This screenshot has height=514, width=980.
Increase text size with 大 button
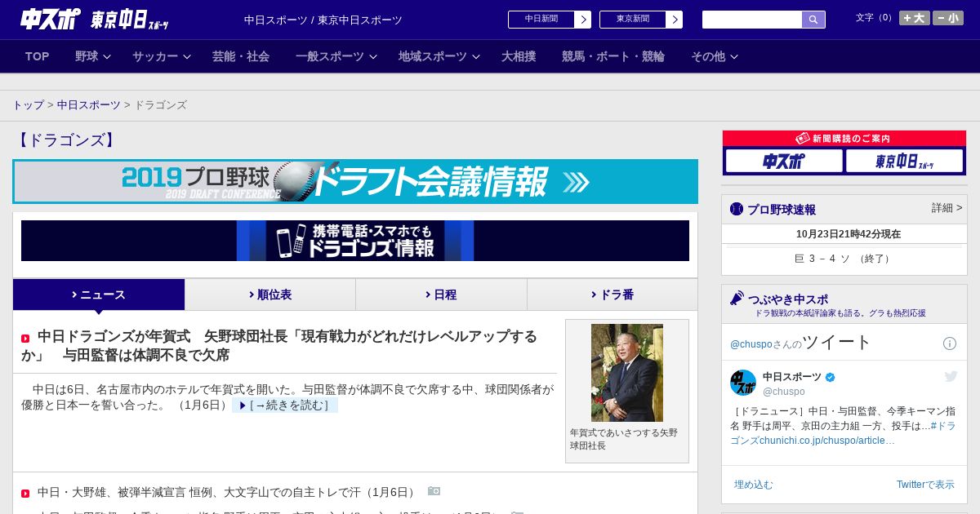(914, 18)
